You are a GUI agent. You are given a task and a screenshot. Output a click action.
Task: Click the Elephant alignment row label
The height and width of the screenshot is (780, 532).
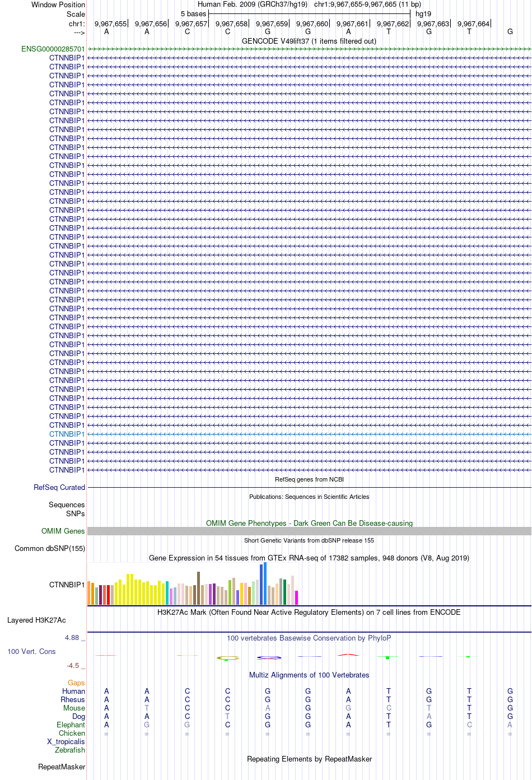(x=71, y=725)
